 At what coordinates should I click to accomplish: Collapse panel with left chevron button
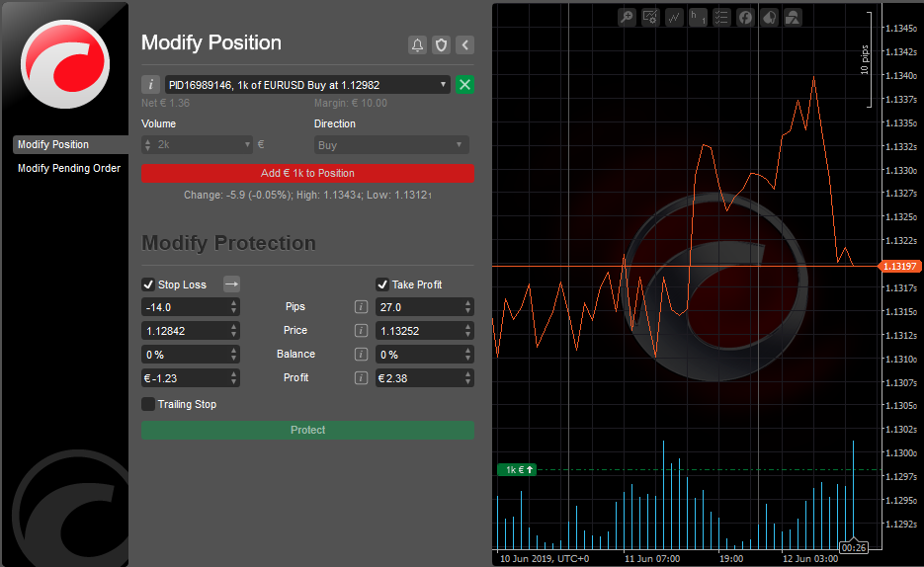coord(464,44)
